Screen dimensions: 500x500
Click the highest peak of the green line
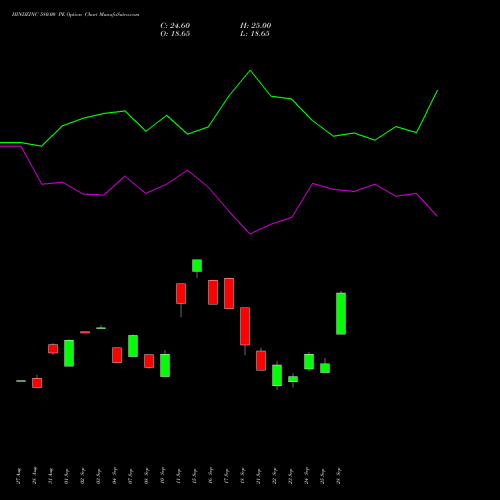[250, 71]
